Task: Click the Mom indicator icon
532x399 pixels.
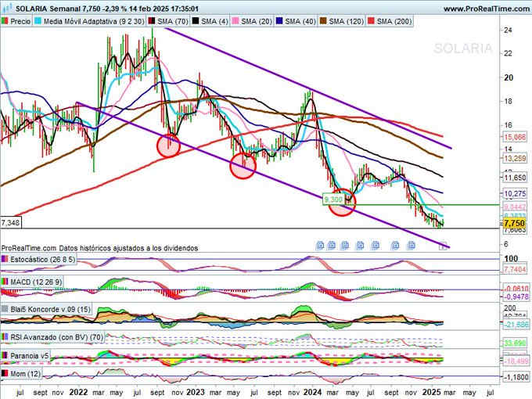Action: [x=5, y=373]
